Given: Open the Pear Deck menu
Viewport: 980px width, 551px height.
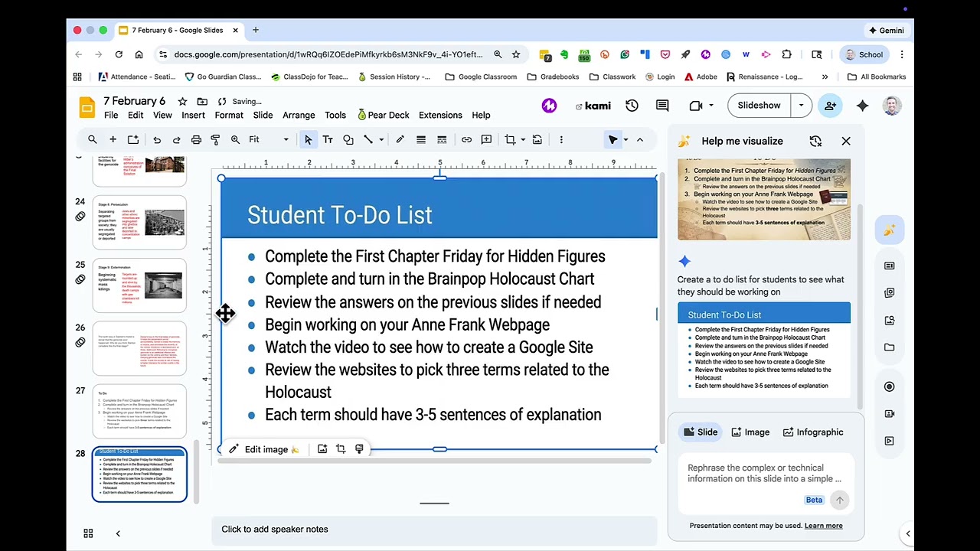Looking at the screenshot, I should tap(384, 115).
